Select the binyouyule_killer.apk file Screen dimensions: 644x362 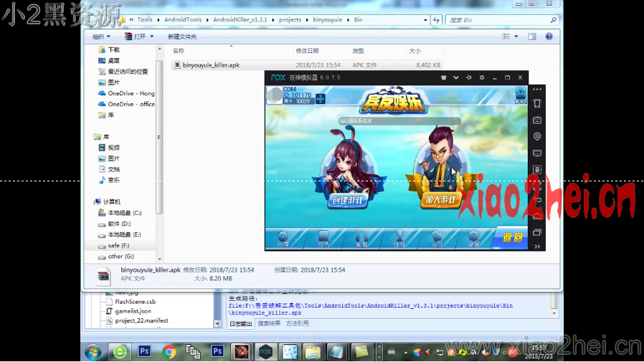(307, 65)
